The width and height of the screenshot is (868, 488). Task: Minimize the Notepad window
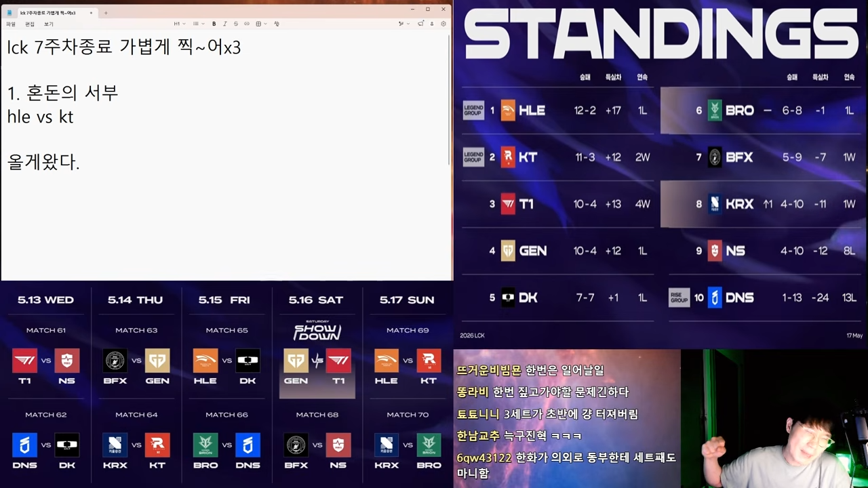412,9
